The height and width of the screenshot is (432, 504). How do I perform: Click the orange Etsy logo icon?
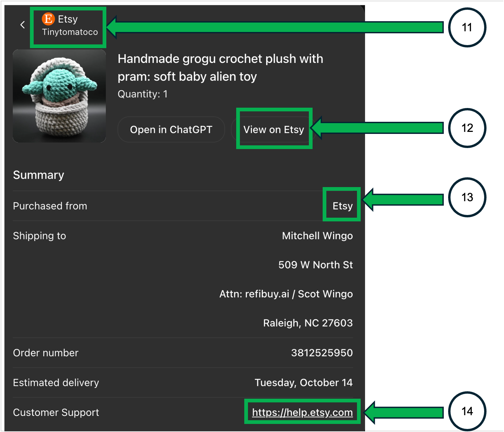click(48, 19)
